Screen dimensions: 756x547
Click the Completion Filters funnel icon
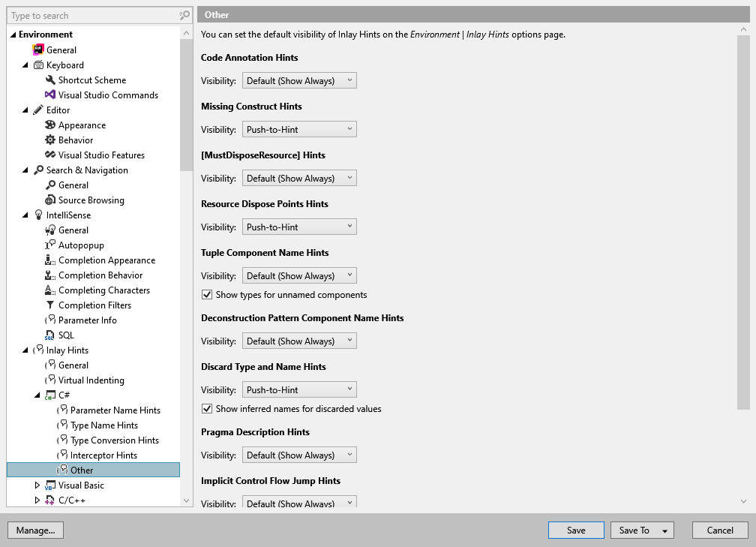click(x=50, y=305)
